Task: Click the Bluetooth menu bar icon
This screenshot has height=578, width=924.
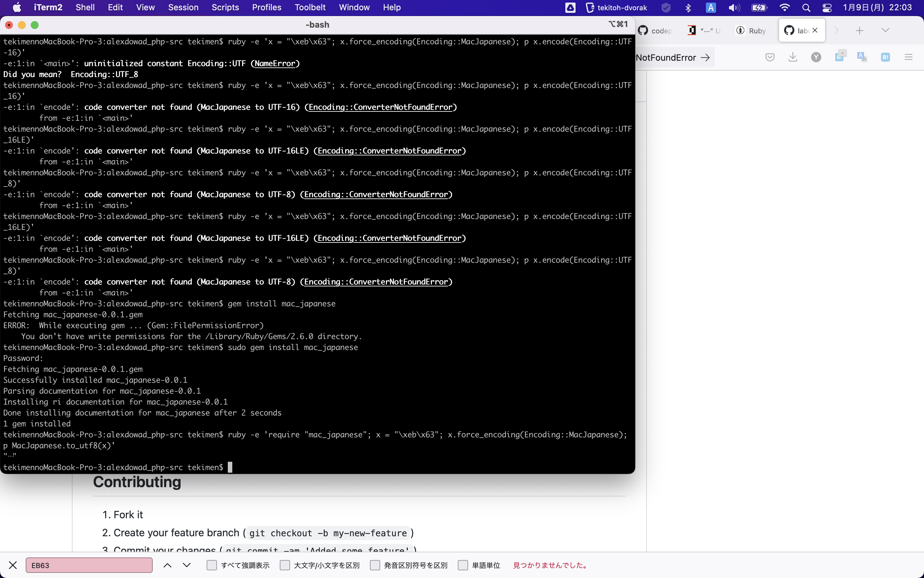Action: pyautogui.click(x=688, y=8)
